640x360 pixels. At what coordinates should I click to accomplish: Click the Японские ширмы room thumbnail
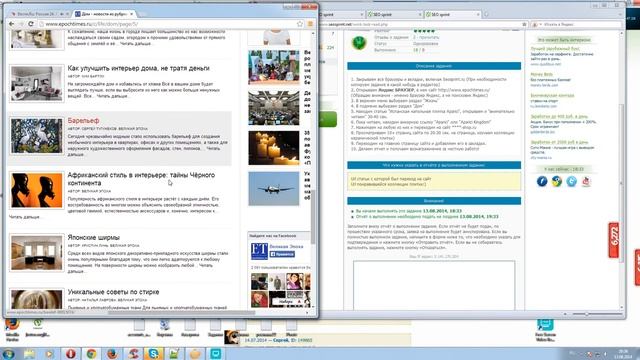pos(37,252)
